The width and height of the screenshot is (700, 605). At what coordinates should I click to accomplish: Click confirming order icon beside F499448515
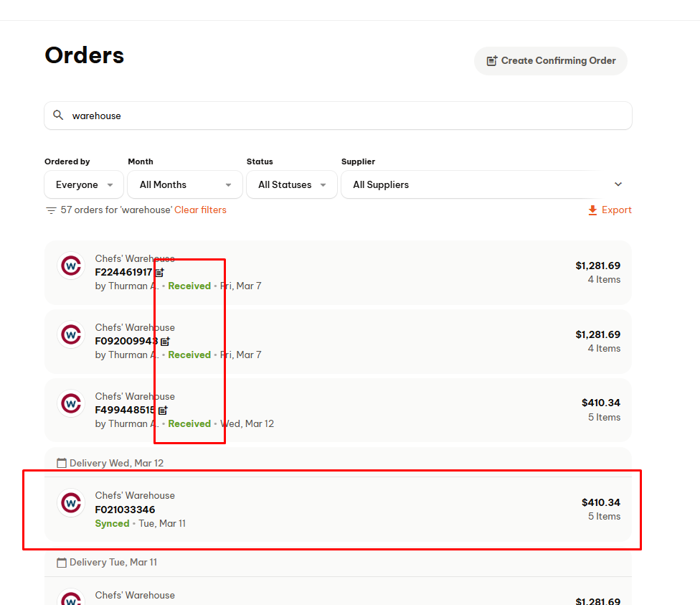(x=163, y=411)
